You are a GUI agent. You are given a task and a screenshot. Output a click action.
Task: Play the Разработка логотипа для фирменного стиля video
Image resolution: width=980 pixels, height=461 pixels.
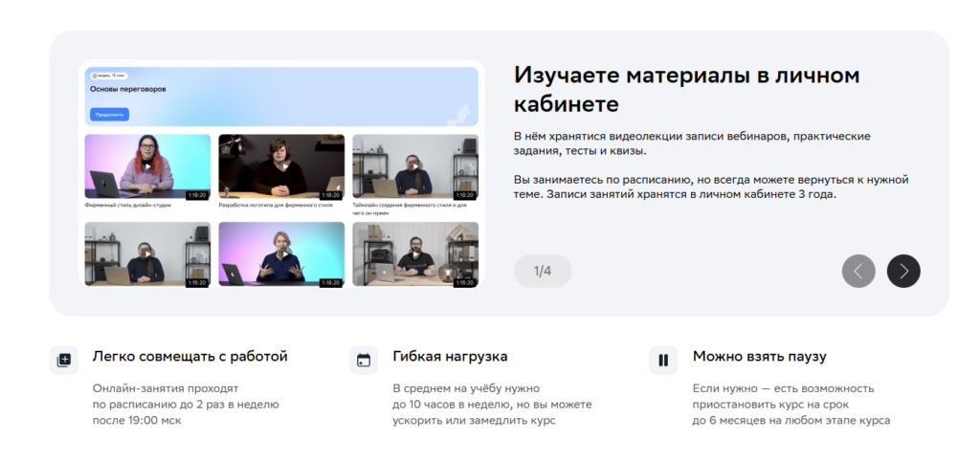281,166
